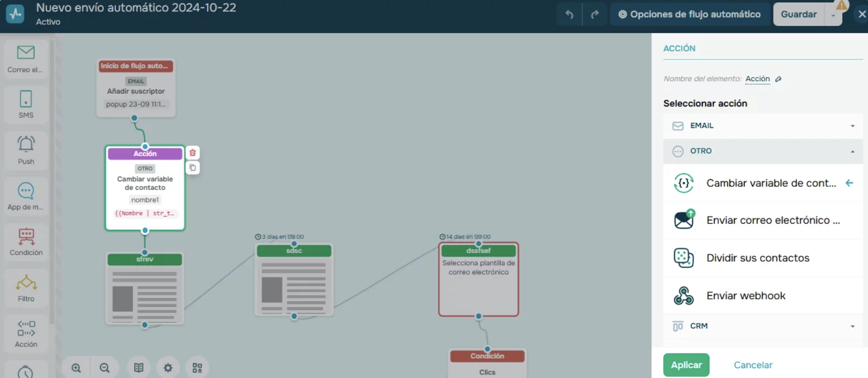Select the Filtro element icon

click(26, 288)
